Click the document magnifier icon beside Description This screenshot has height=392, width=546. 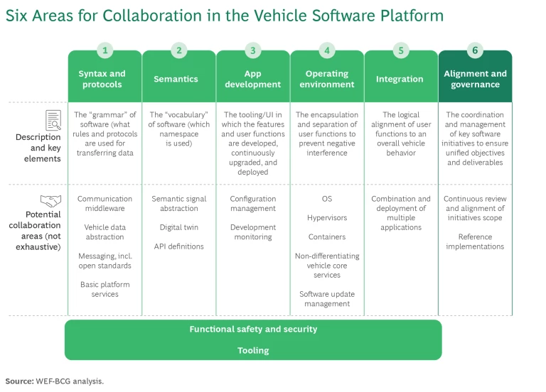(x=54, y=120)
